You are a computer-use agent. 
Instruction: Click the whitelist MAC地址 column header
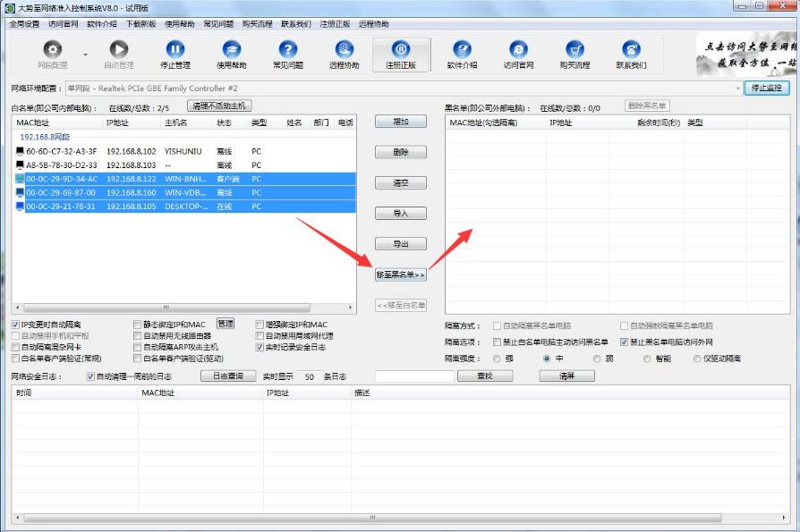[57, 122]
